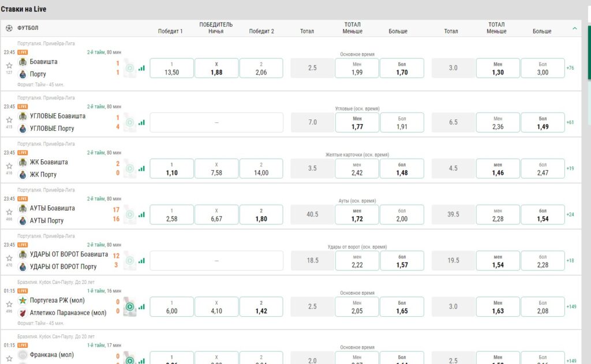Expand +149 markets for Франкана (мол) match
The width and height of the screenshot is (591, 364).
point(571,361)
